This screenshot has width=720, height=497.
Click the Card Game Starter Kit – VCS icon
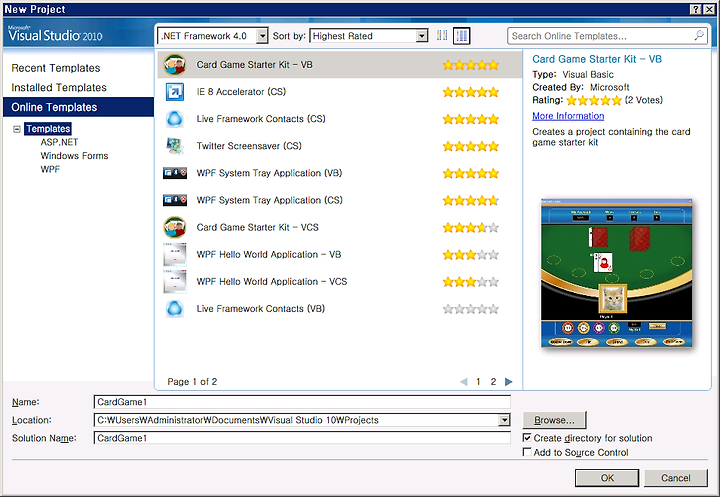click(175, 227)
